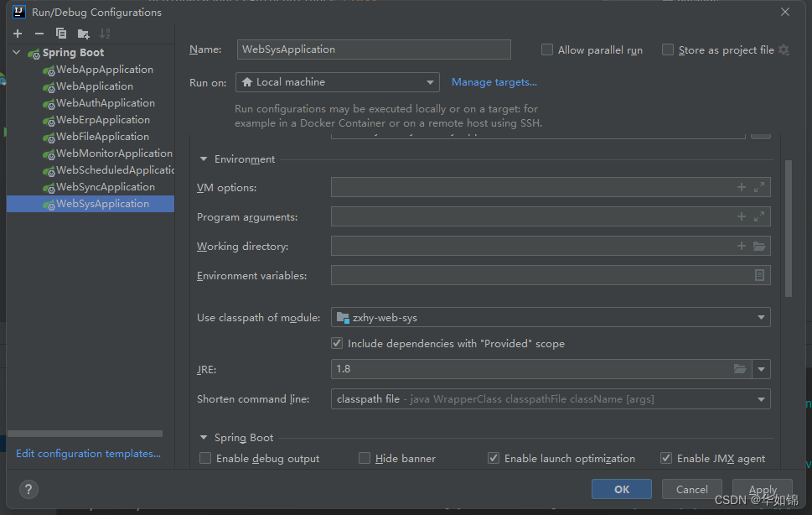
Task: Click the horizontal scrollbar under the configuration tree
Action: tap(85, 434)
